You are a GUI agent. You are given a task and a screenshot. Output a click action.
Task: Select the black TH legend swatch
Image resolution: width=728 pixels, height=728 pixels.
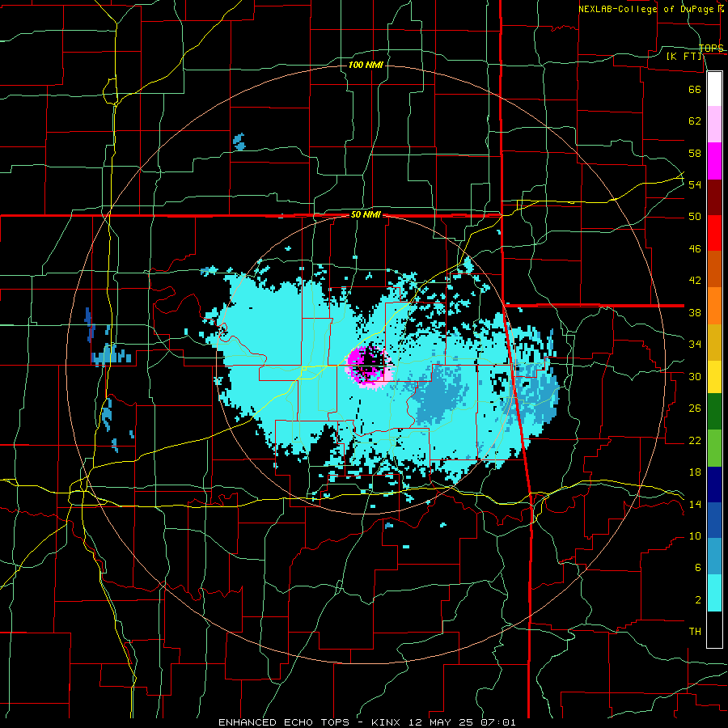click(714, 629)
